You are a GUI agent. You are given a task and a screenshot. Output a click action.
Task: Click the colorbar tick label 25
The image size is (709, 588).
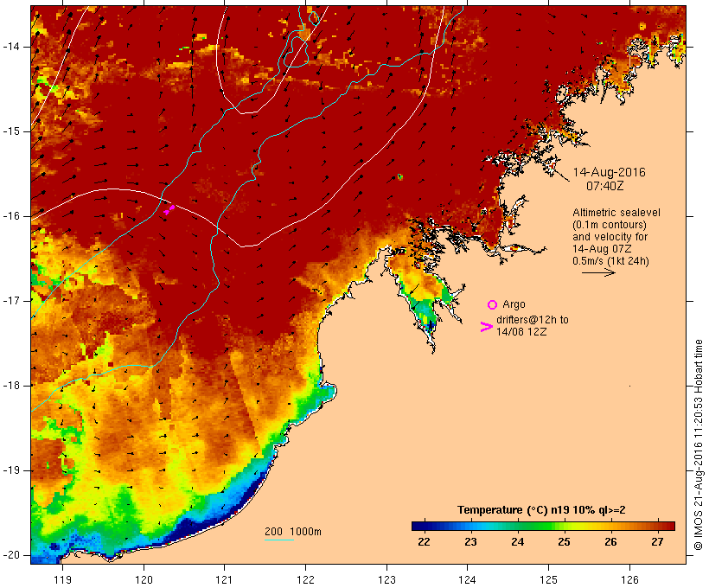[564, 542]
